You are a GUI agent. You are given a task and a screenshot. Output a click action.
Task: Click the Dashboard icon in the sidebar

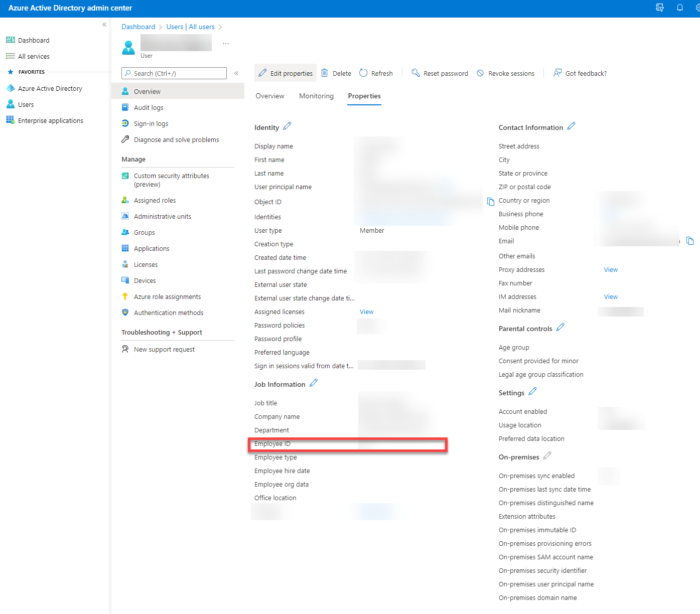pos(11,40)
